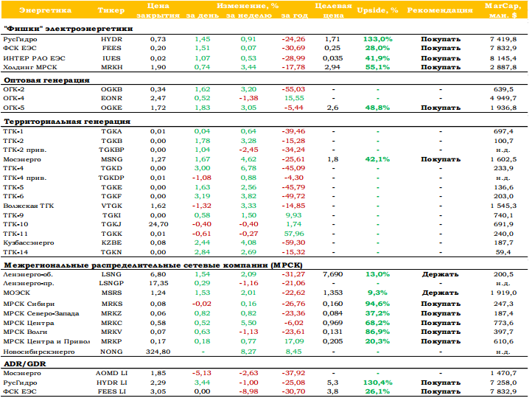This screenshot has height=398, width=532.
Task: Click the FEES ticker cell
Action: point(111,48)
